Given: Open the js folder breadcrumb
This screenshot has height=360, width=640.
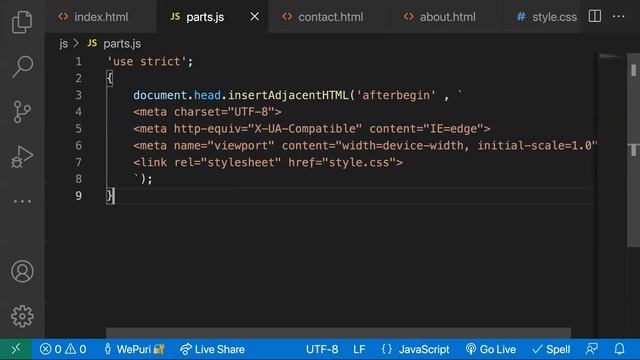Looking at the screenshot, I should pos(64,44).
